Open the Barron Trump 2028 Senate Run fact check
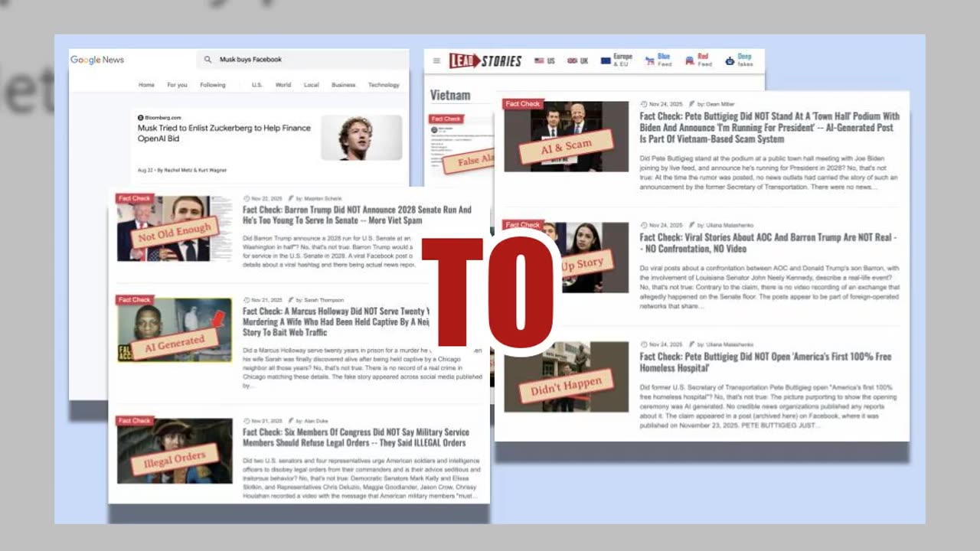The width and height of the screenshot is (980, 551). 357,215
